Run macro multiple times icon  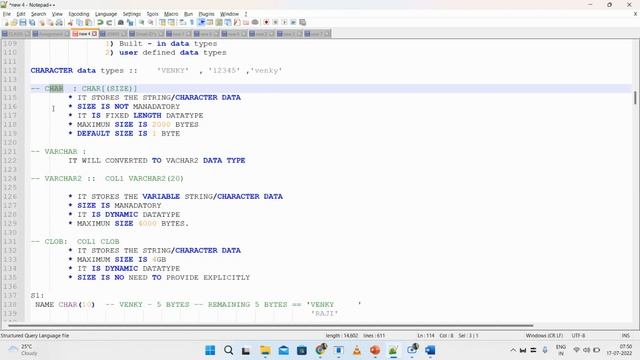click(293, 22)
